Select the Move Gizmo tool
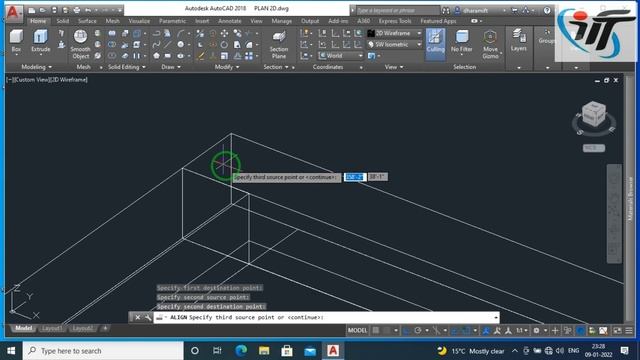This screenshot has height=360, width=640. (x=490, y=44)
